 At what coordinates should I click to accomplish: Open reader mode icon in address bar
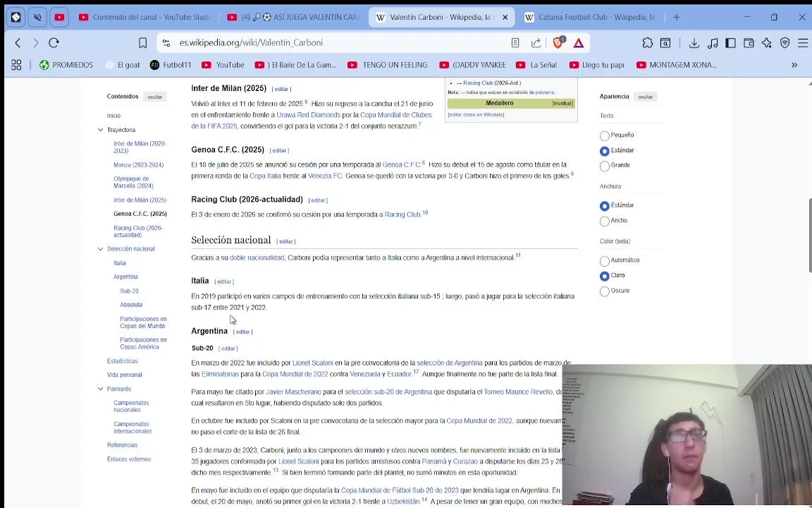pyautogui.click(x=515, y=43)
